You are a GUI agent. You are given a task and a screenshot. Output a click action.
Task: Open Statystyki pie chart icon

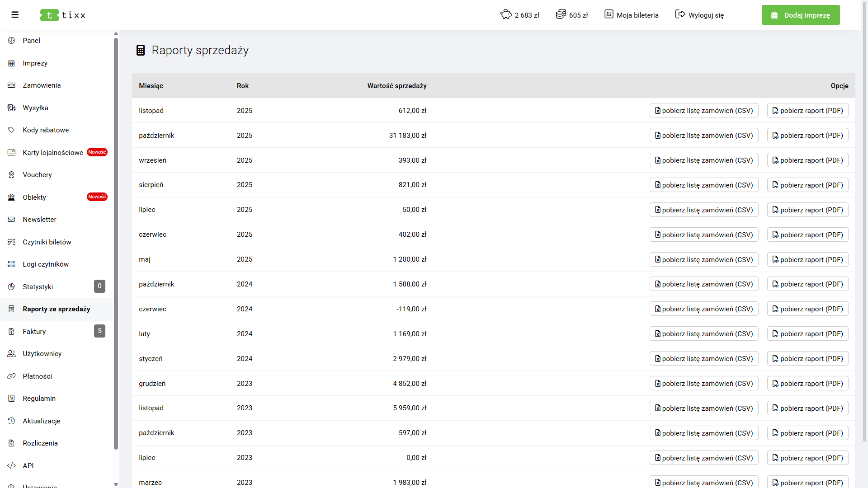tap(11, 287)
